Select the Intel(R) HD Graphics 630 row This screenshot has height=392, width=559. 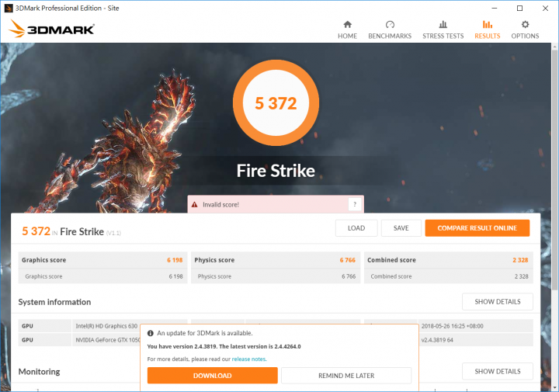pyautogui.click(x=102, y=326)
